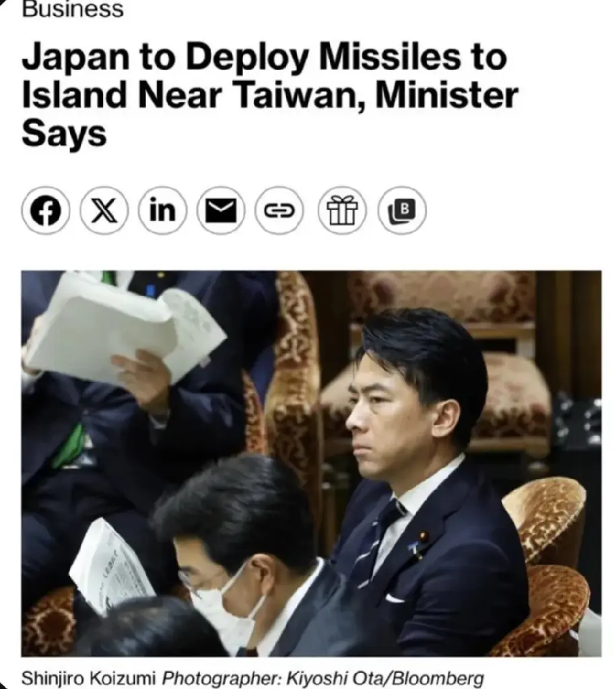Share the article on Facebook
The image size is (616, 689).
[x=45, y=210]
